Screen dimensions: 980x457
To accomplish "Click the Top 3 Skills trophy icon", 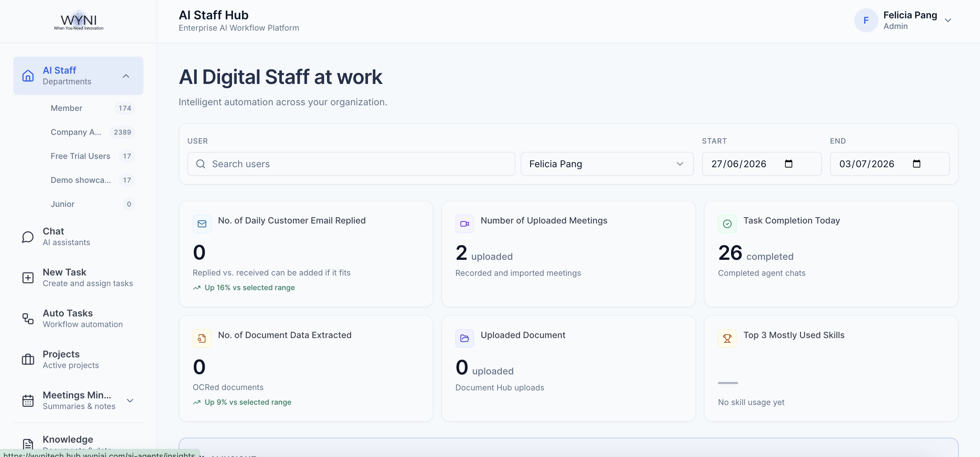I will tap(727, 338).
